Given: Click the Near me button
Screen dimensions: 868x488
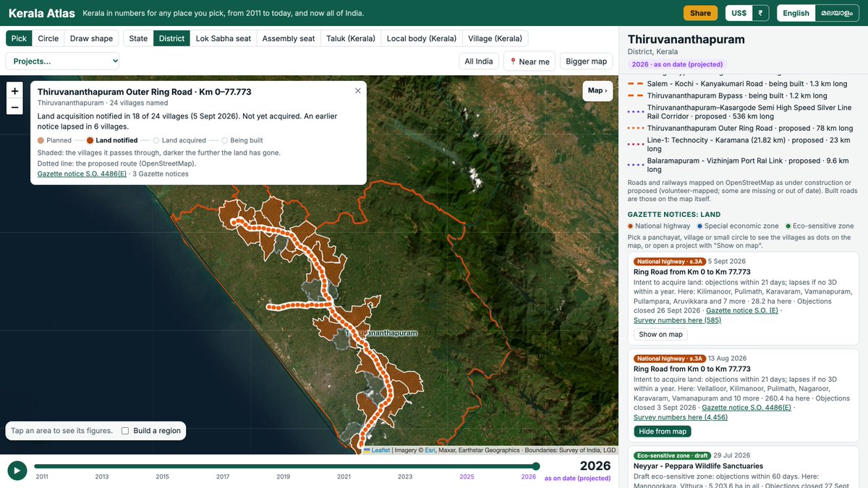Looking at the screenshot, I should [x=529, y=61].
